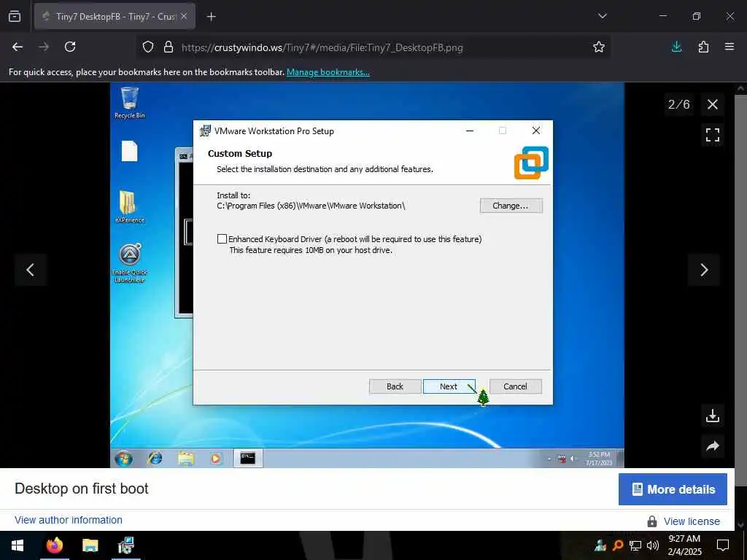Close the Tiny7 DesktopFB tab
747x560 pixels.
(184, 17)
